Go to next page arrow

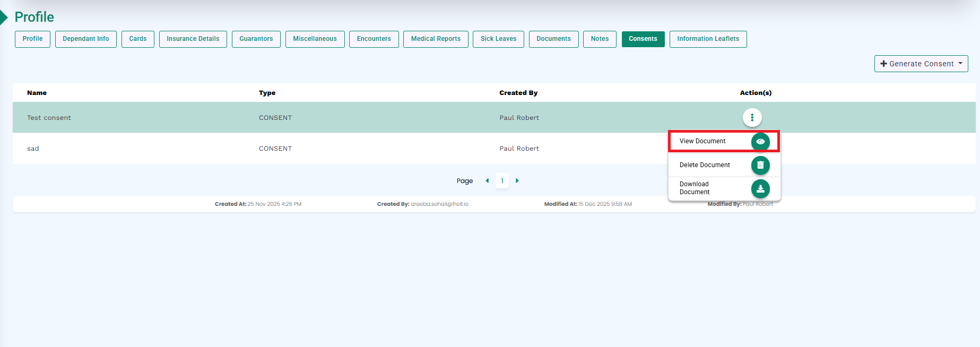517,181
